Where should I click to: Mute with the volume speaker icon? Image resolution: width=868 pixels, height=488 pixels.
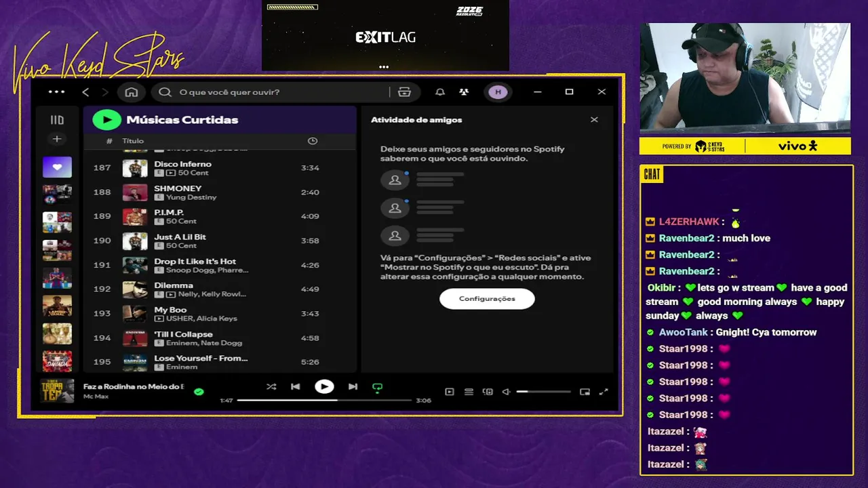tap(506, 392)
